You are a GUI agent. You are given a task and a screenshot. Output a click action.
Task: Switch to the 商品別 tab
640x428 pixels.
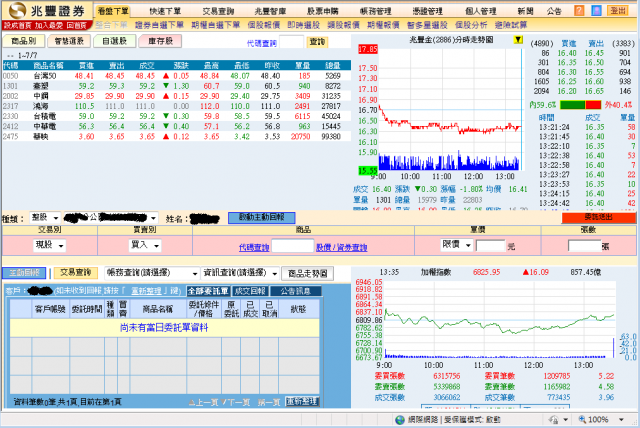pos(23,41)
